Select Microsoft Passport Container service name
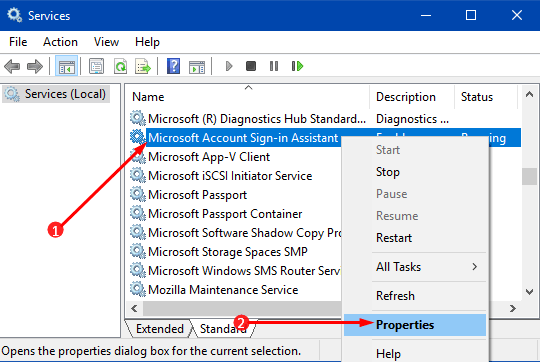Screen dimensions: 540x362 [x=225, y=214]
